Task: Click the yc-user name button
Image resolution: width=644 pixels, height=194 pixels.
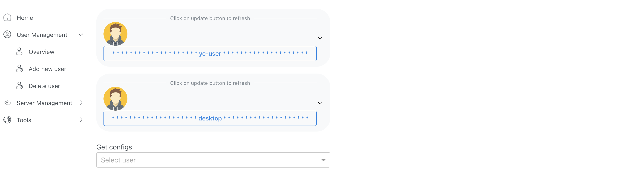Action: (x=210, y=54)
